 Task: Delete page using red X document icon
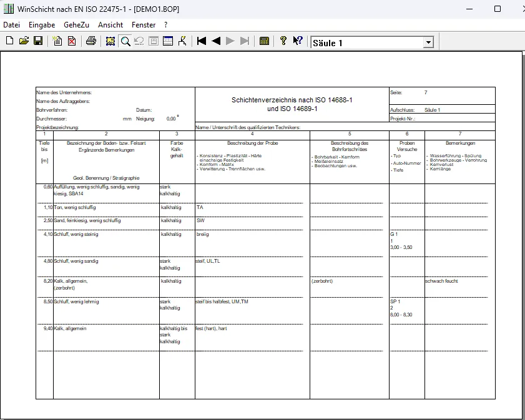coord(72,41)
